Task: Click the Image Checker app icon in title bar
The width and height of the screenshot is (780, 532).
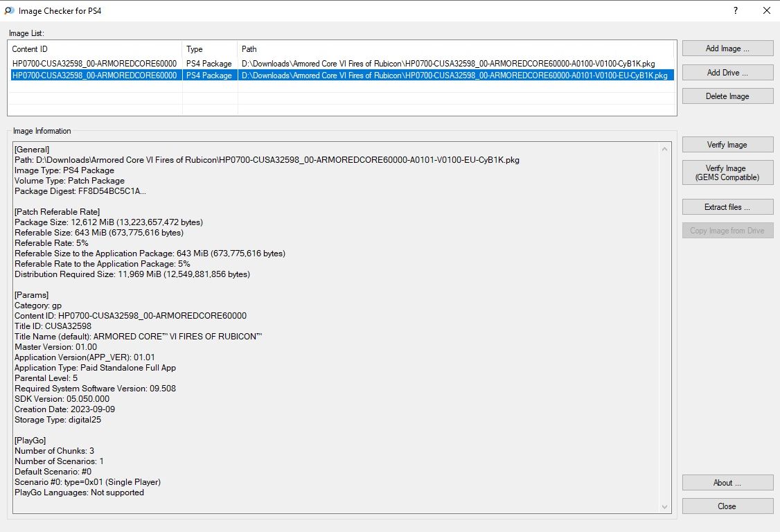Action: click(x=8, y=11)
